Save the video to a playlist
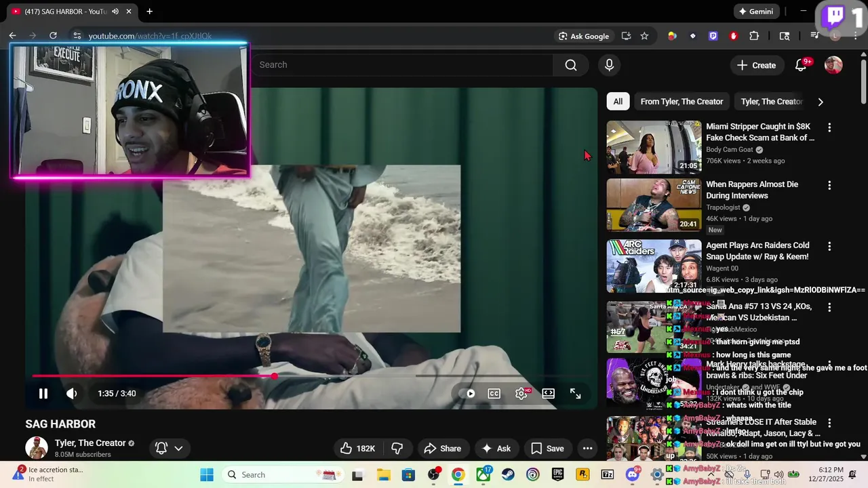The width and height of the screenshot is (868, 488). 547,448
